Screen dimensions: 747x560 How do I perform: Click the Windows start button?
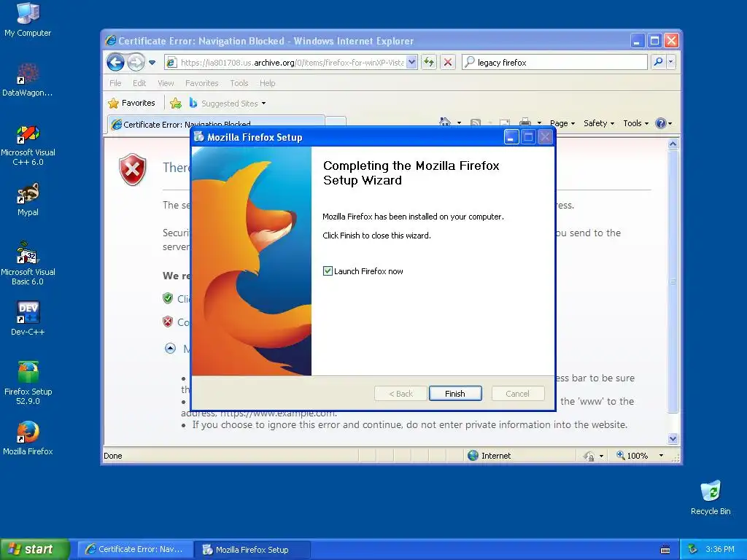coord(34,549)
